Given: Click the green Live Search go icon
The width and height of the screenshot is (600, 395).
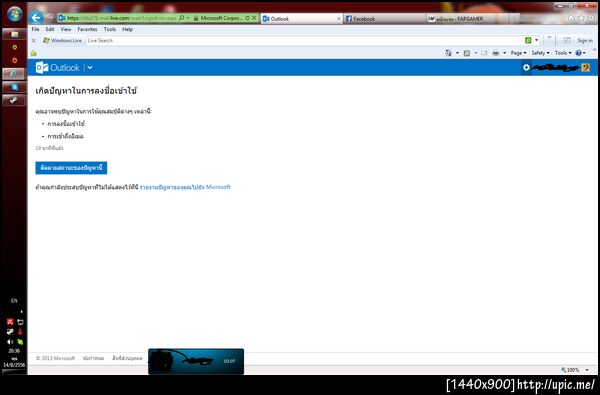Looking at the screenshot, I should coord(528,40).
